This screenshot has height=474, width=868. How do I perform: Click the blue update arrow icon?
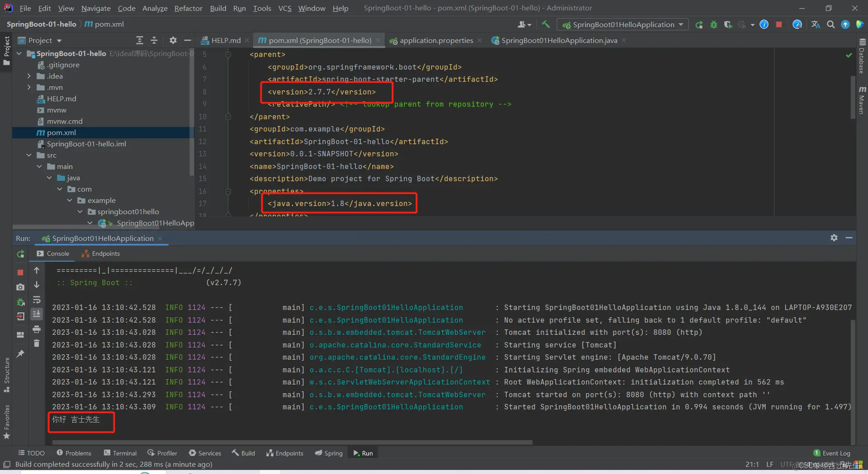point(845,24)
